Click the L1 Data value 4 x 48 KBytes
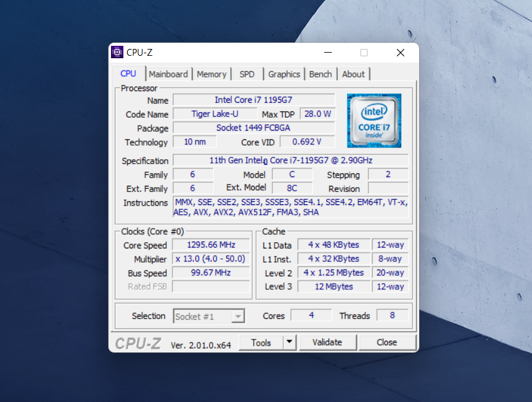The image size is (532, 402). point(334,245)
